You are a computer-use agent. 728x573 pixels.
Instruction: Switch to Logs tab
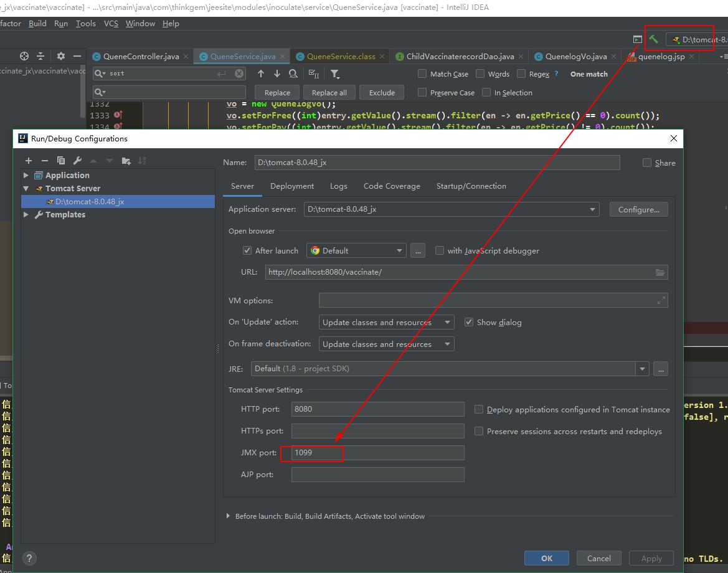[338, 186]
